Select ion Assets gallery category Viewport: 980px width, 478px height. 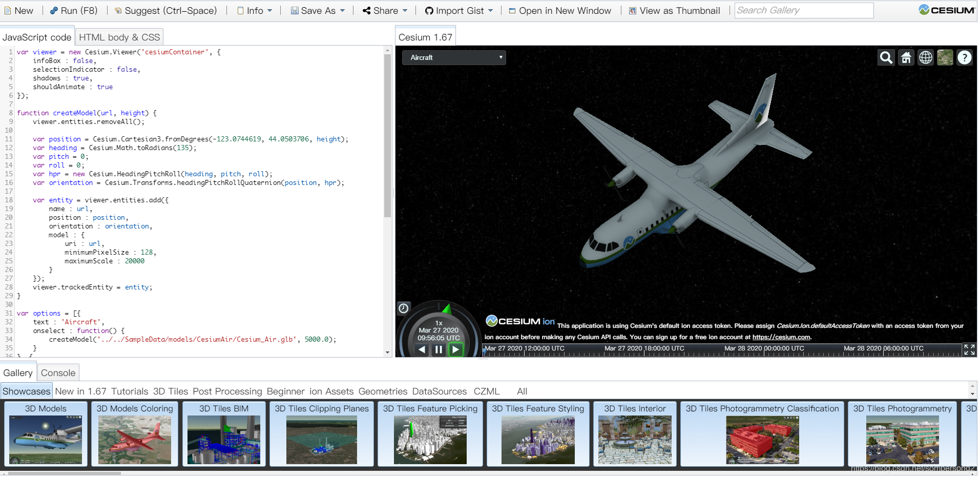[x=331, y=391]
